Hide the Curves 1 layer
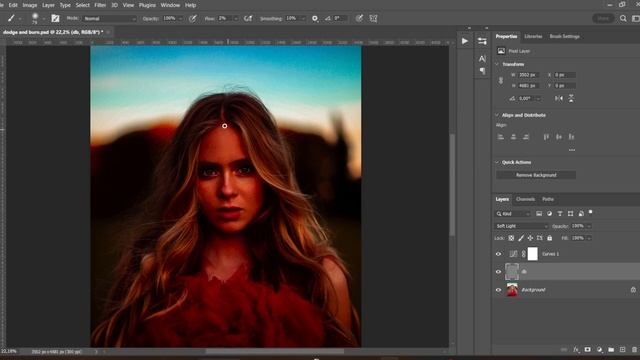Viewport: 640px width, 360px height. (498, 254)
